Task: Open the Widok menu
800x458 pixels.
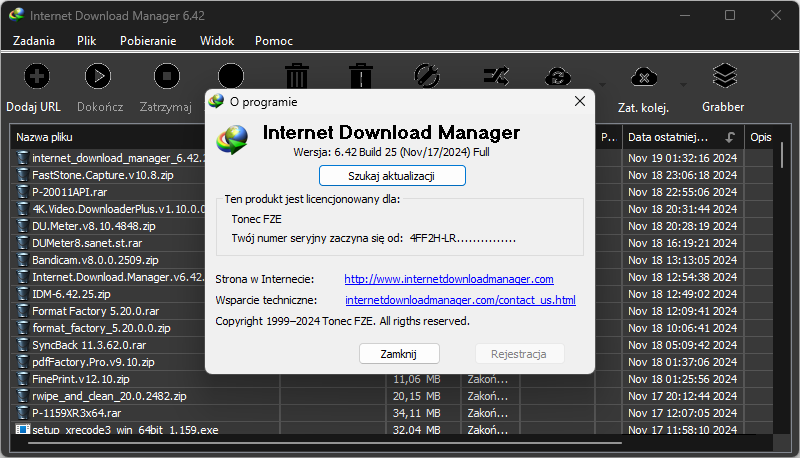Action: pyautogui.click(x=217, y=41)
